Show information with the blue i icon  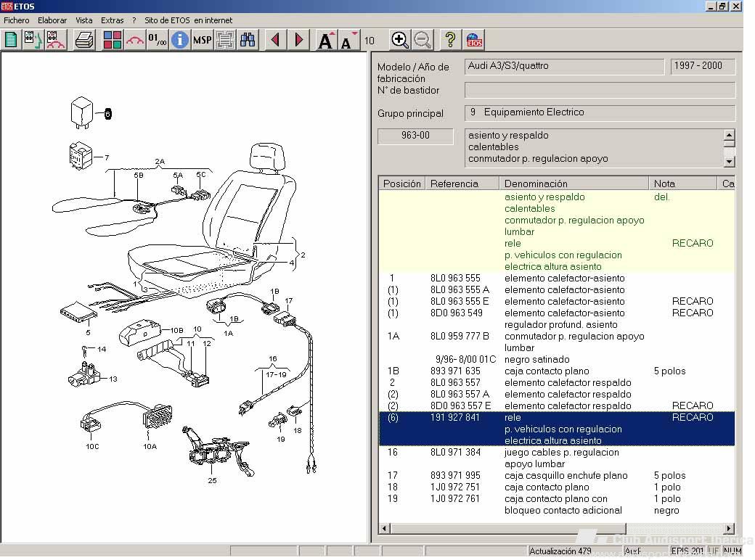coord(179,39)
